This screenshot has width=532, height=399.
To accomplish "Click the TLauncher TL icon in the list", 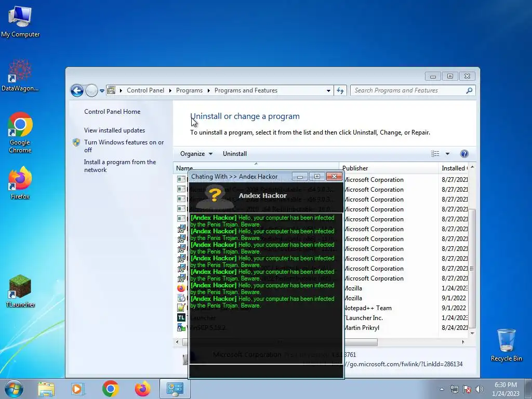I will tap(181, 317).
